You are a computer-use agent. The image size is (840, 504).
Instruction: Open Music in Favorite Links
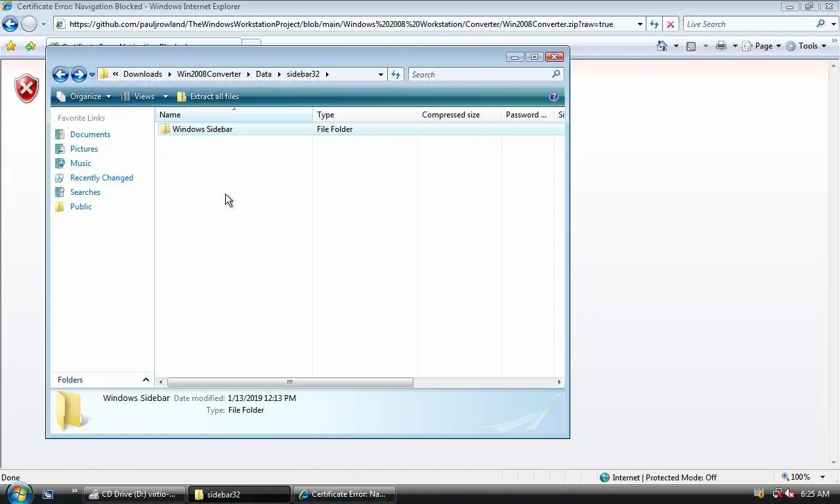tap(80, 163)
